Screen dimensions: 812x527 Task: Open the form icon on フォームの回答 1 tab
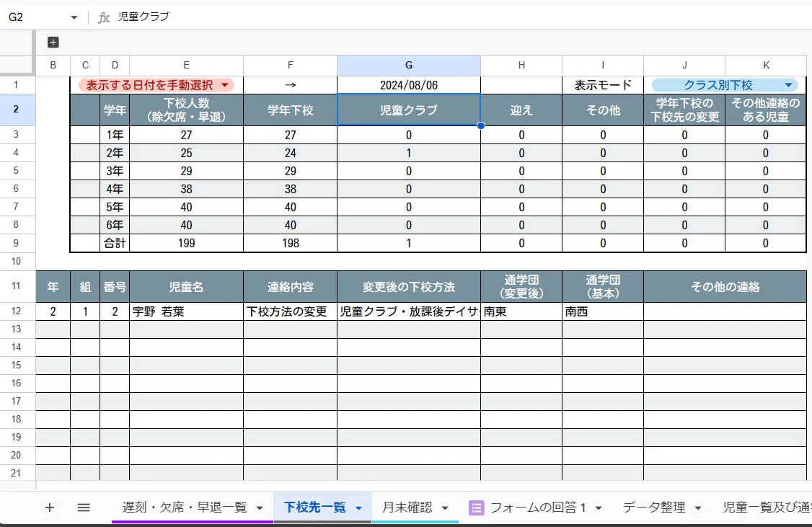click(476, 508)
